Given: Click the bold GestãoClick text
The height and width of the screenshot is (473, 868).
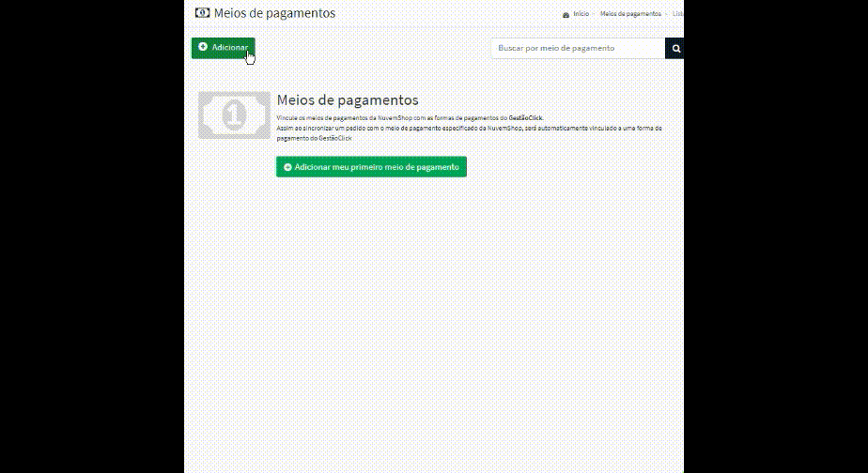Looking at the screenshot, I should pyautogui.click(x=525, y=118).
